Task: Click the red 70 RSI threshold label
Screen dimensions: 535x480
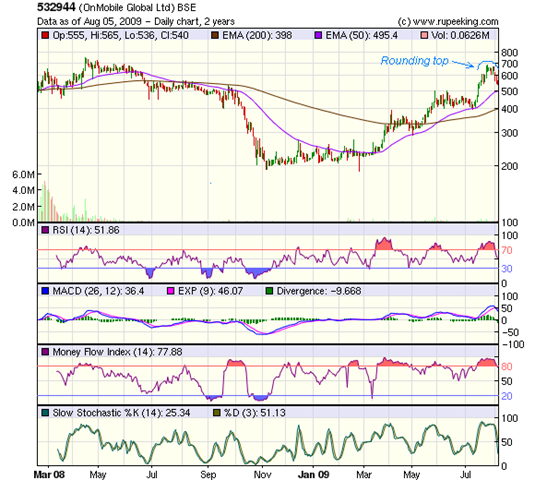Action: click(507, 250)
